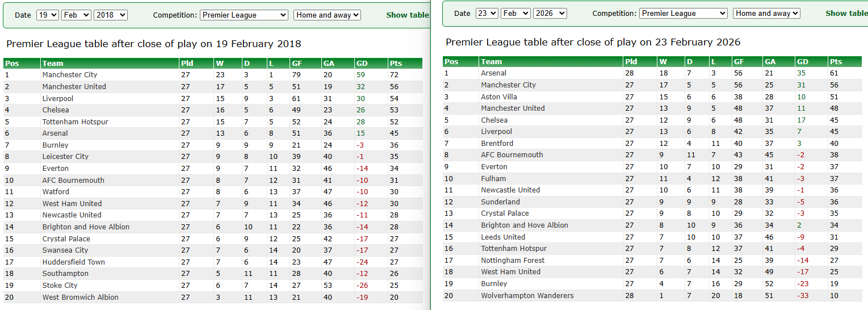Viewport: 868px width, 310px height.
Task: Open Home and away dropdown in 2018 panel
Action: [x=327, y=15]
